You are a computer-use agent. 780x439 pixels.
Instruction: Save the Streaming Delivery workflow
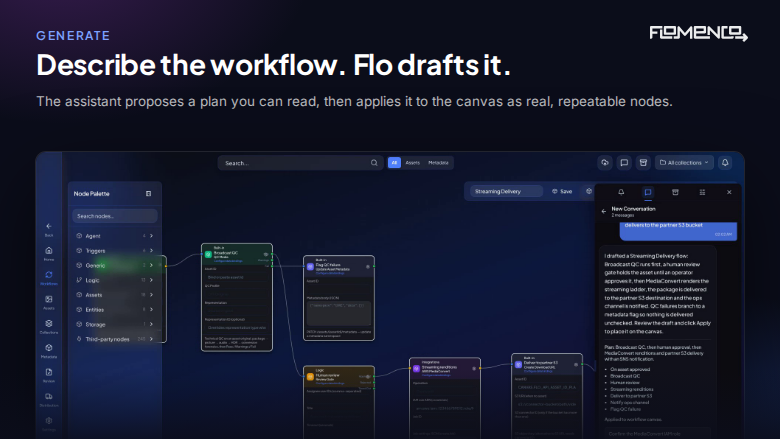562,191
